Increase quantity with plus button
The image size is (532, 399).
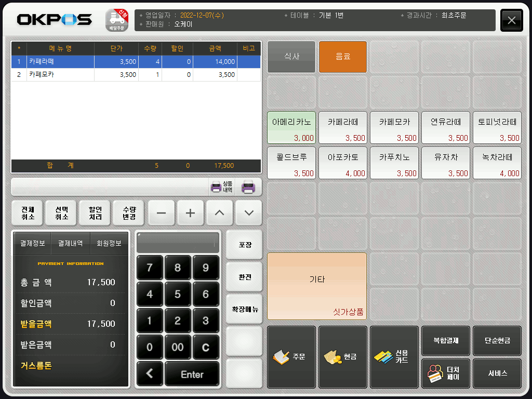(190, 213)
